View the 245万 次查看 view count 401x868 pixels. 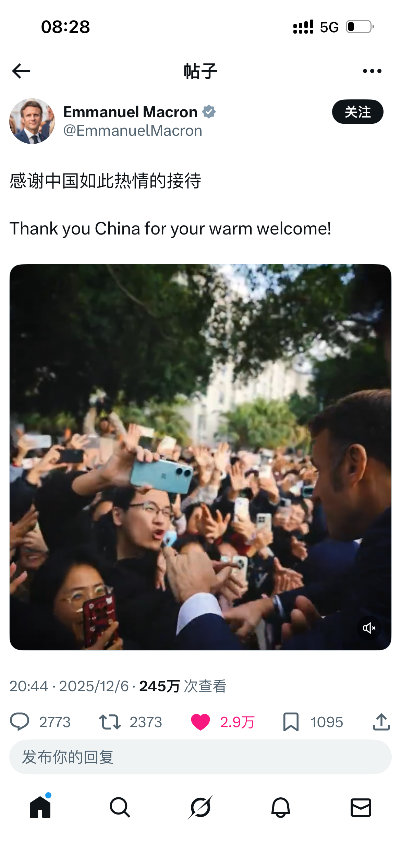click(183, 686)
